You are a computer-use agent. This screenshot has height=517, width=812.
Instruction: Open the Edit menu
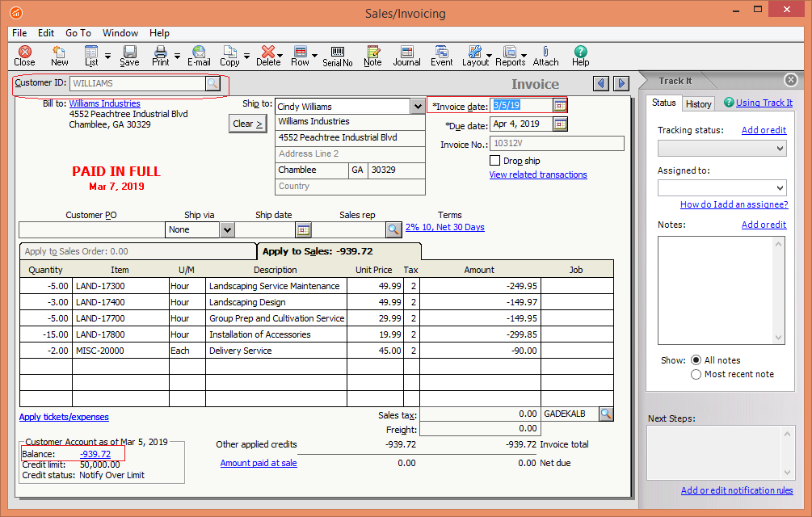click(46, 33)
